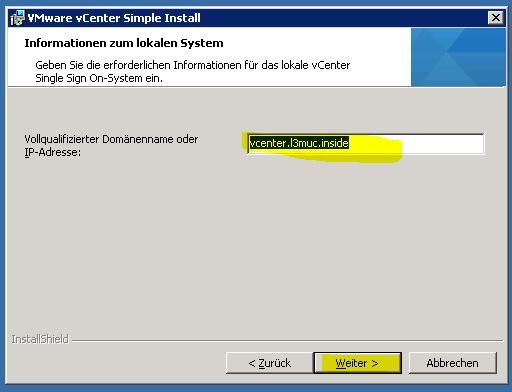Click the fully qualified domain name input field
The image size is (512, 392).
[366, 144]
